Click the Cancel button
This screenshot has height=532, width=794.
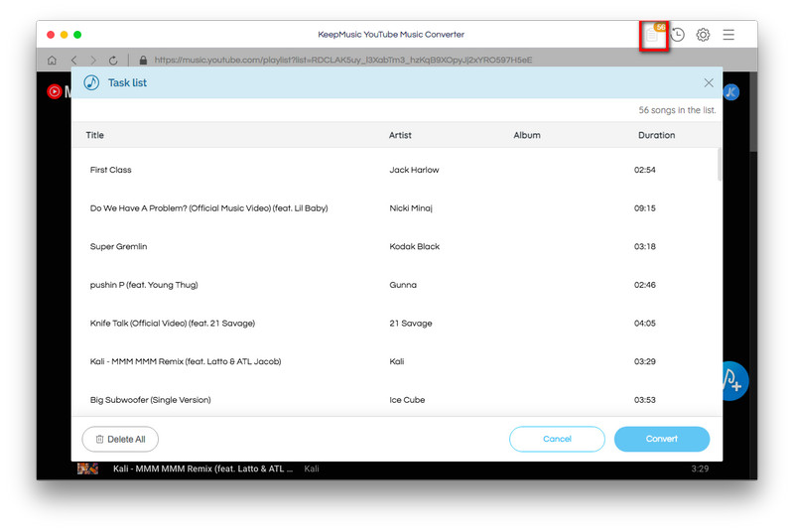pyautogui.click(x=557, y=439)
